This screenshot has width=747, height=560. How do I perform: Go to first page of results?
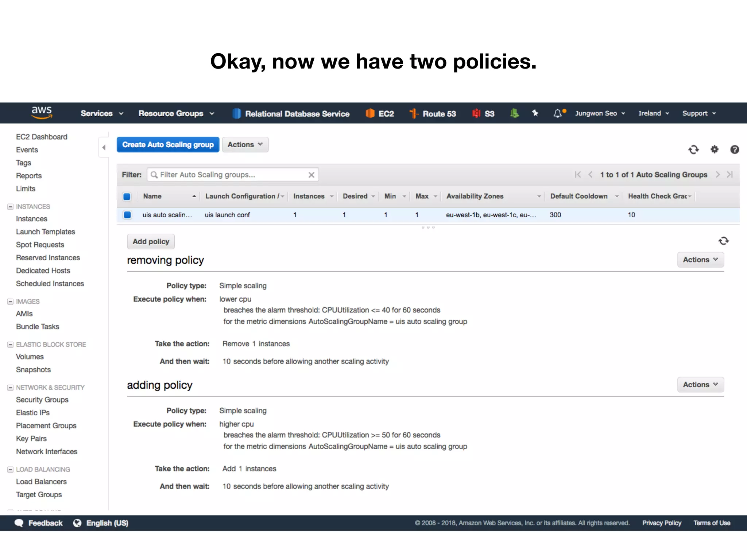pyautogui.click(x=578, y=175)
